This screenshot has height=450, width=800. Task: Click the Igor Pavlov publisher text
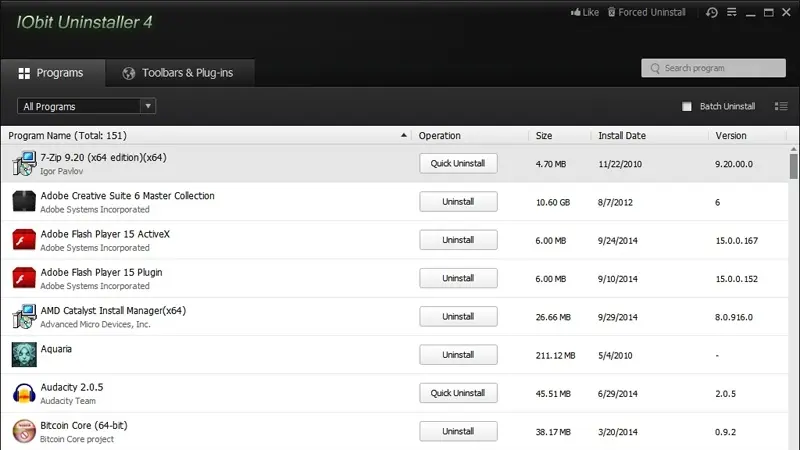(62, 171)
